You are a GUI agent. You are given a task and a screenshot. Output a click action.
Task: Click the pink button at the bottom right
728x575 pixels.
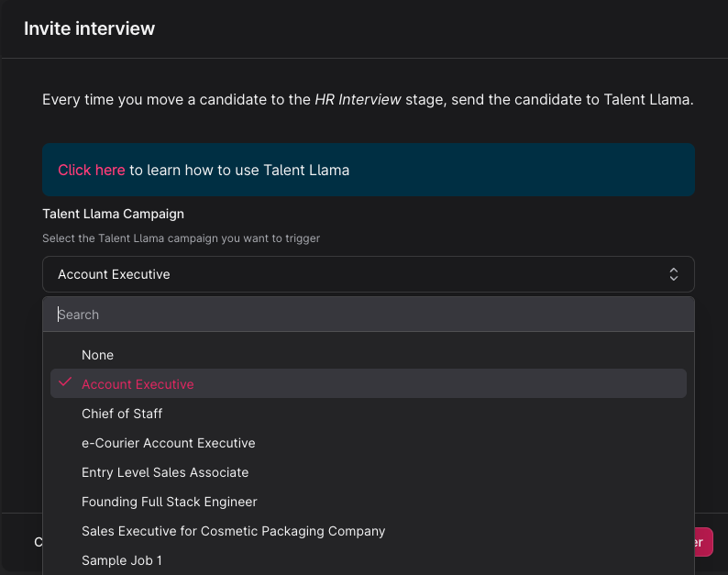pyautogui.click(x=703, y=542)
